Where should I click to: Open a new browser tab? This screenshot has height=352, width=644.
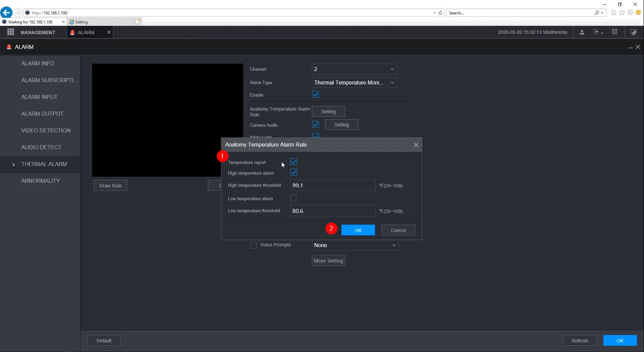(x=138, y=22)
